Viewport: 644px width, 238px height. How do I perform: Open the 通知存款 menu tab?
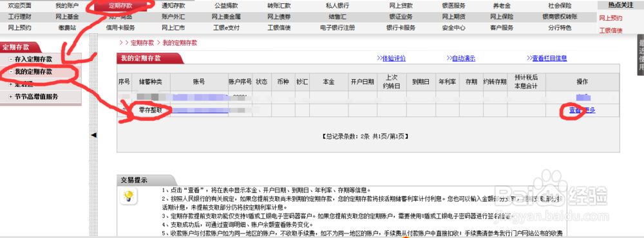pos(173,6)
